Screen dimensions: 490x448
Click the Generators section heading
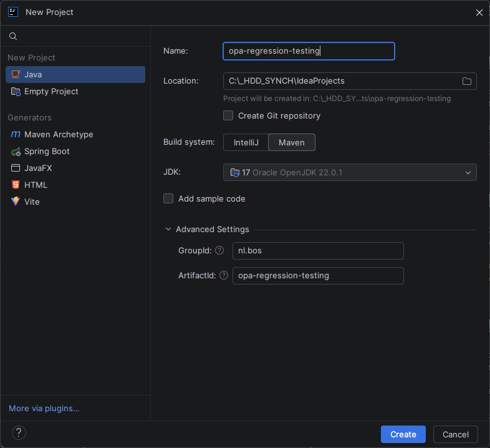point(29,118)
